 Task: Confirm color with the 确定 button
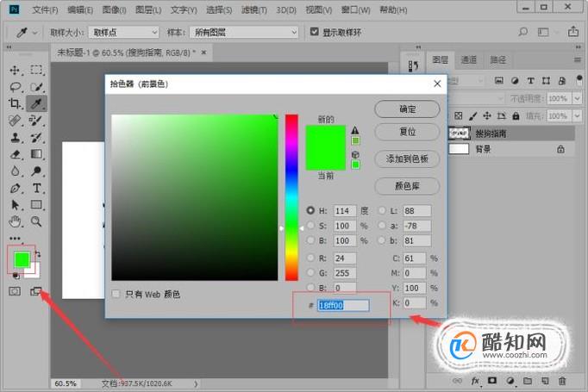[x=407, y=109]
